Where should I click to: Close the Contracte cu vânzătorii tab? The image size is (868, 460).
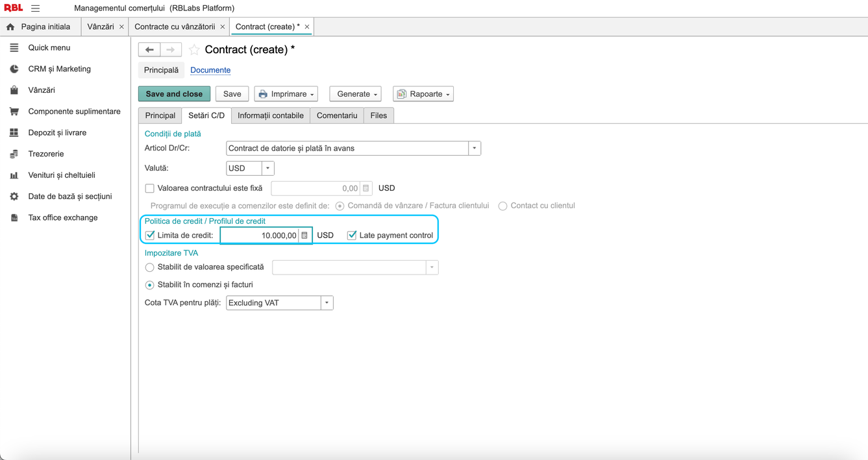pos(223,27)
